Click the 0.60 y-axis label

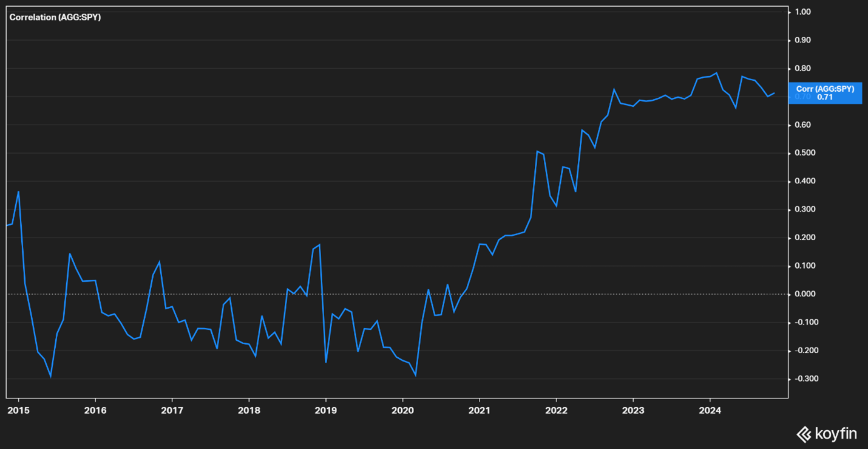pos(802,125)
